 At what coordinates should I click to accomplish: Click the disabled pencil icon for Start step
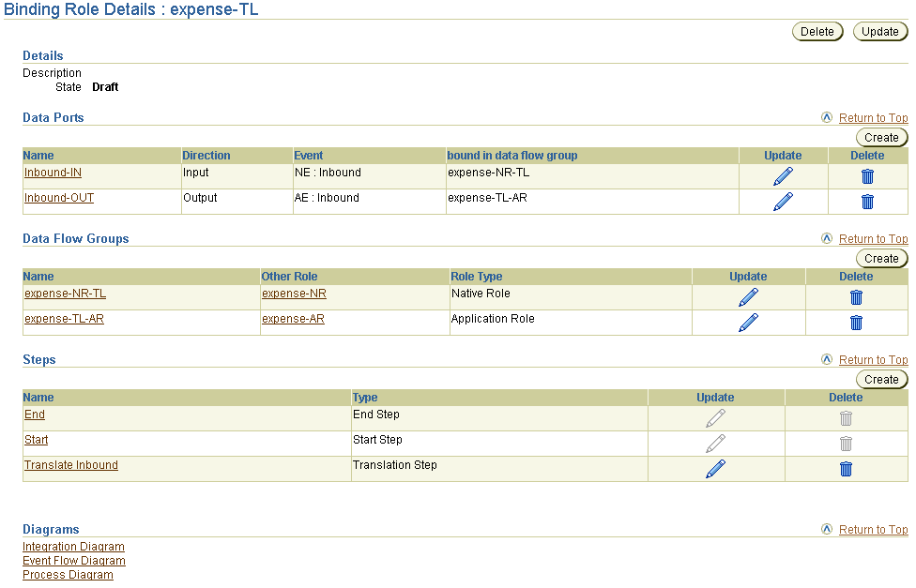715,443
